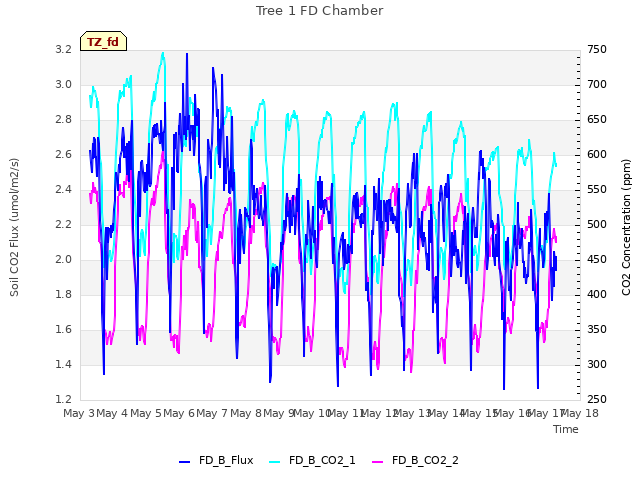Click the 1.6 left axis tick label
The image size is (640, 480).
pos(63,329)
